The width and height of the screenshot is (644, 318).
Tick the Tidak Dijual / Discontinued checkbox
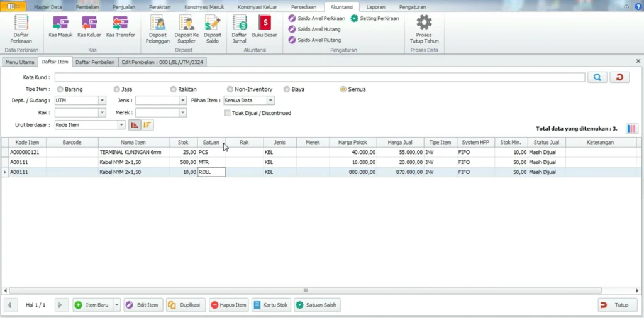click(226, 113)
